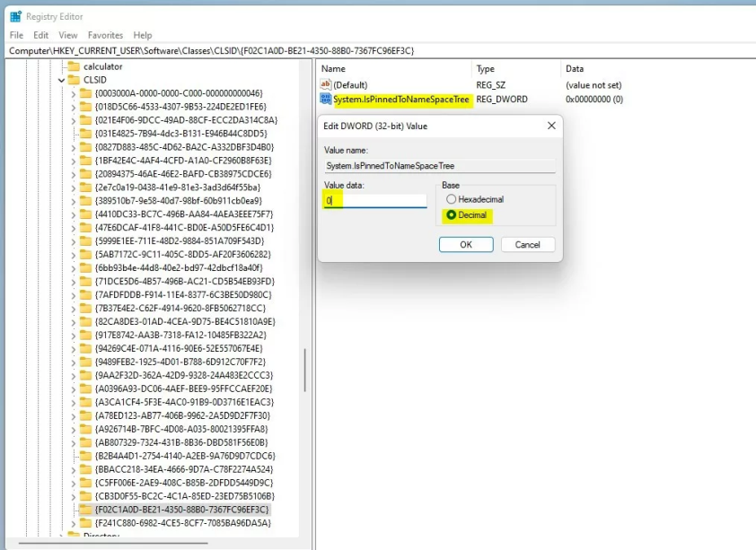Screen dimensions: 756x550
Task: Open the Help menu
Action: click(143, 35)
